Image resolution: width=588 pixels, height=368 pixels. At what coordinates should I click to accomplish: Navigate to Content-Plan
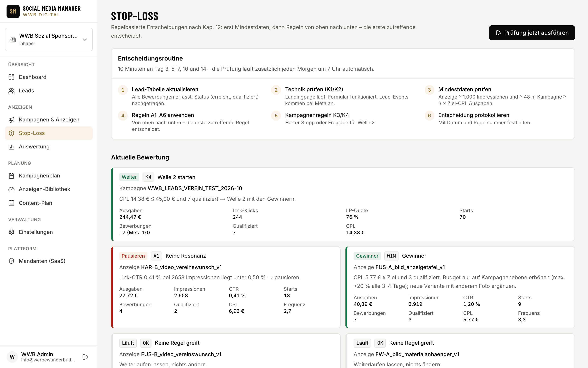pyautogui.click(x=49, y=203)
